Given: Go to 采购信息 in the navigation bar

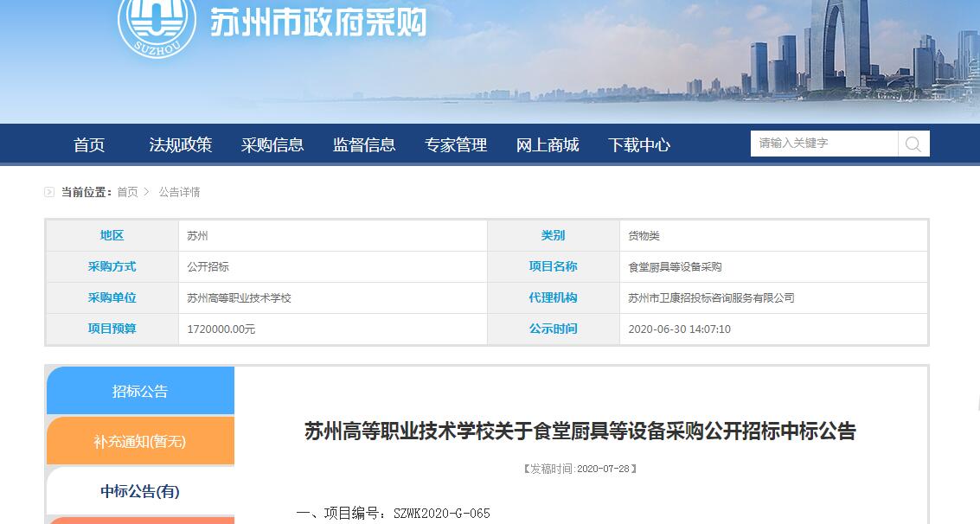Looking at the screenshot, I should [272, 145].
